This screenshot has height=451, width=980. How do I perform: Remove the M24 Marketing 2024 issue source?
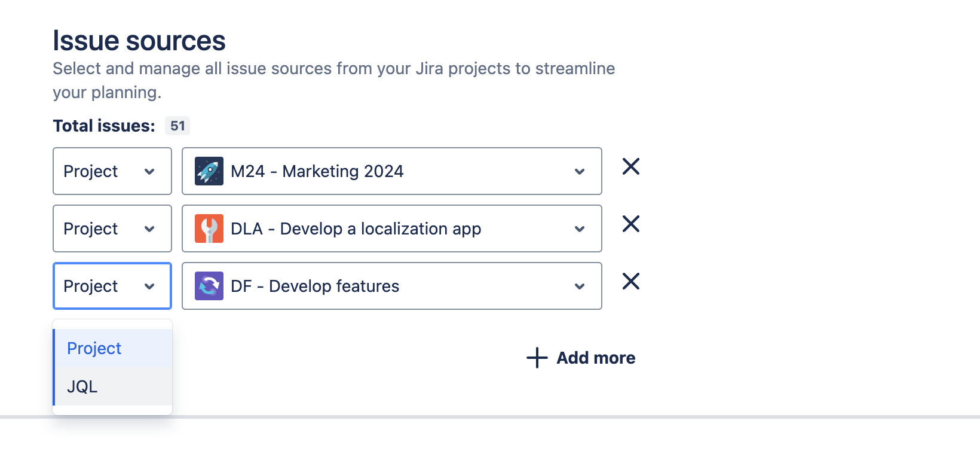630,166
